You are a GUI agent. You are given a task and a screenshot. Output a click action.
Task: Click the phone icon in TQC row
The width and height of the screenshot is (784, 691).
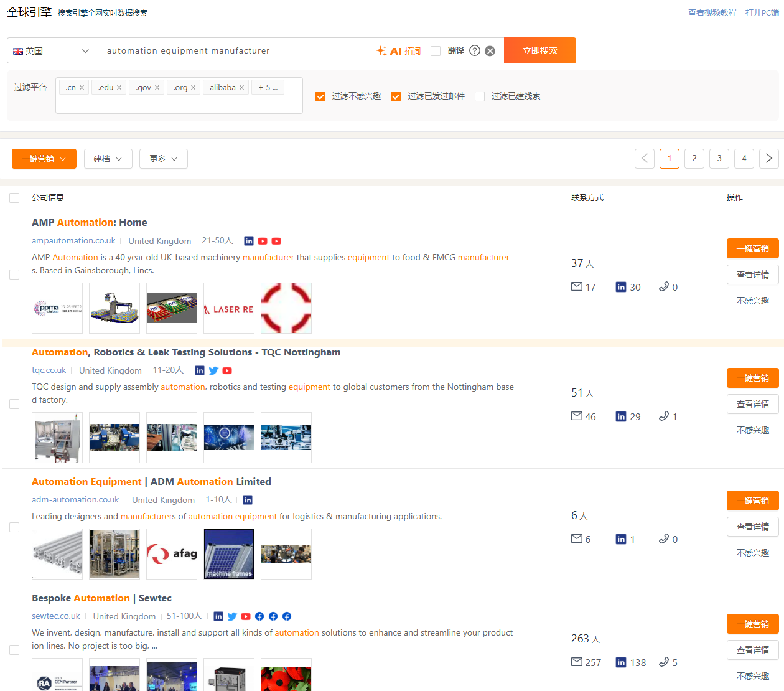[x=664, y=416]
